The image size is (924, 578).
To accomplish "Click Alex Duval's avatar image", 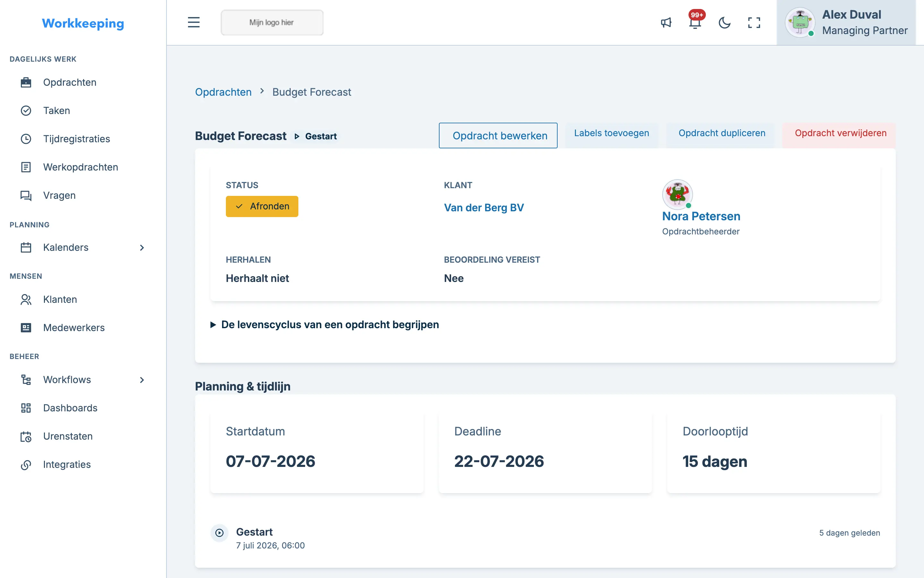I will pos(800,22).
